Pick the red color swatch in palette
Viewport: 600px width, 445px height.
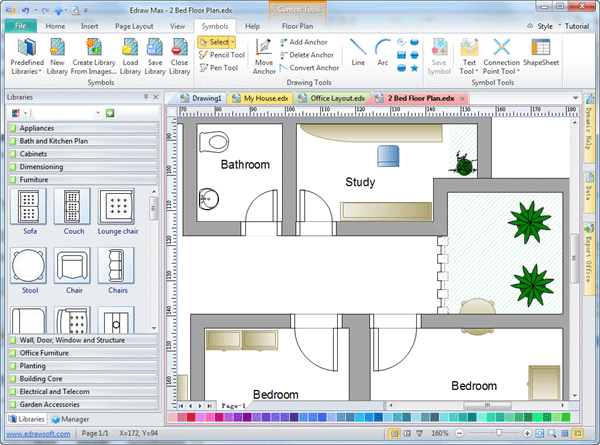click(191, 417)
